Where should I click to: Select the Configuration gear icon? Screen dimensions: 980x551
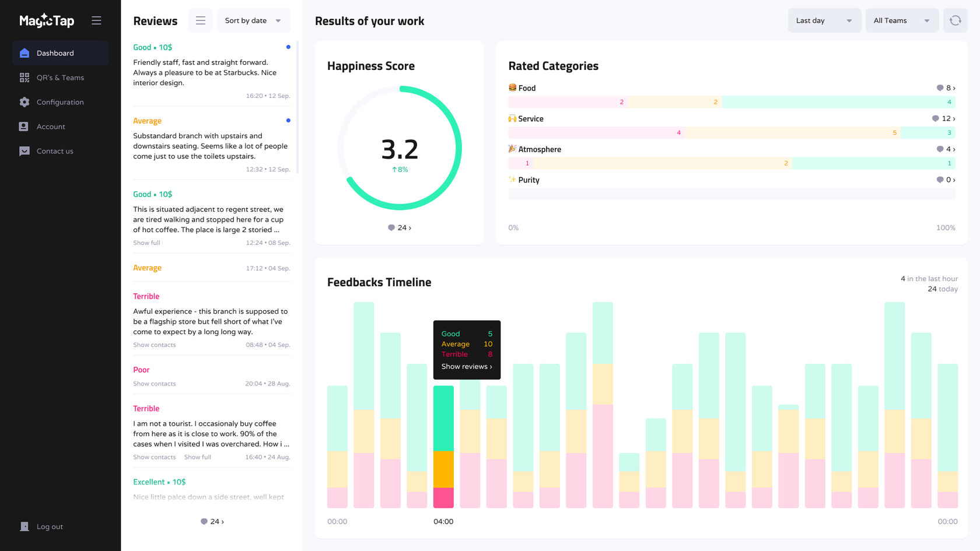[24, 102]
